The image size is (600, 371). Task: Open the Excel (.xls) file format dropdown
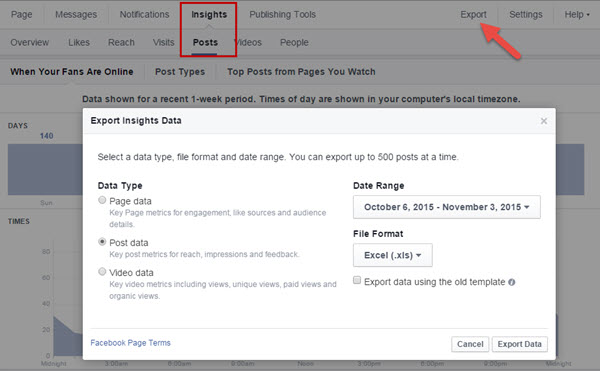[x=393, y=255]
